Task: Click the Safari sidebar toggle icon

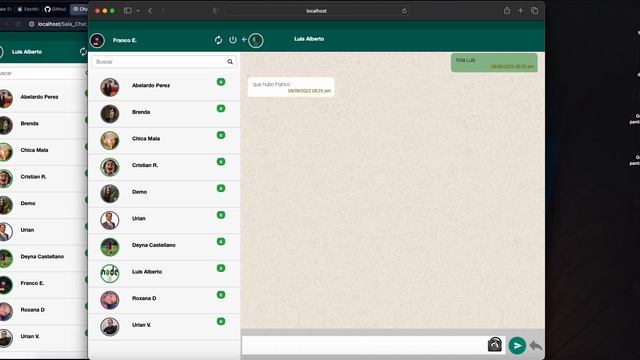Action: click(x=128, y=11)
